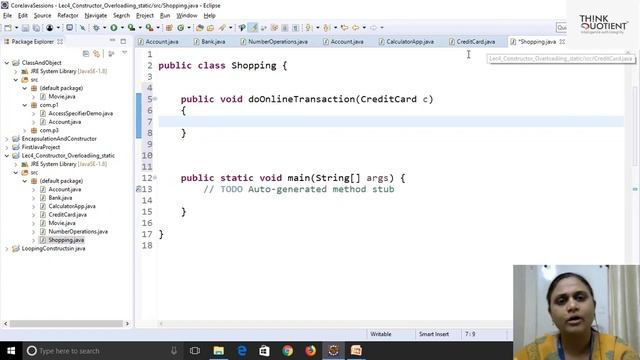Toggle the highlighted Mark Occurrences toolbar button
Image resolution: width=640 pixels, height=360 pixels.
click(x=253, y=28)
